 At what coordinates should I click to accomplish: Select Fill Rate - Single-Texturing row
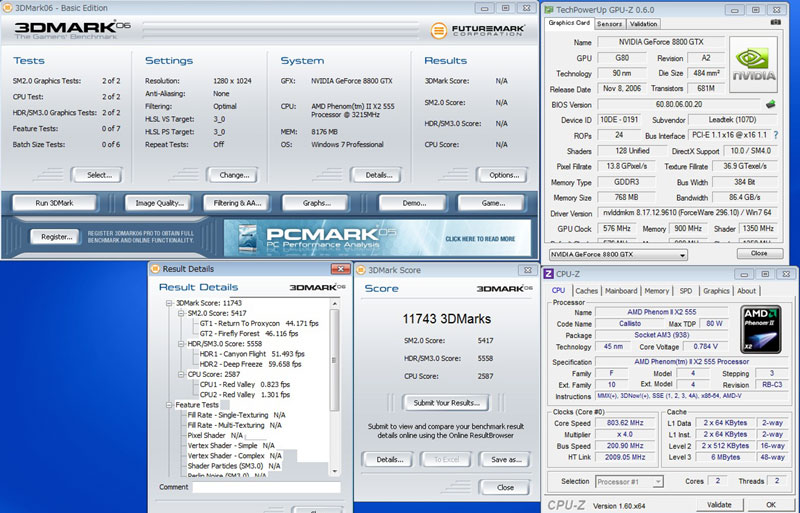236,416
